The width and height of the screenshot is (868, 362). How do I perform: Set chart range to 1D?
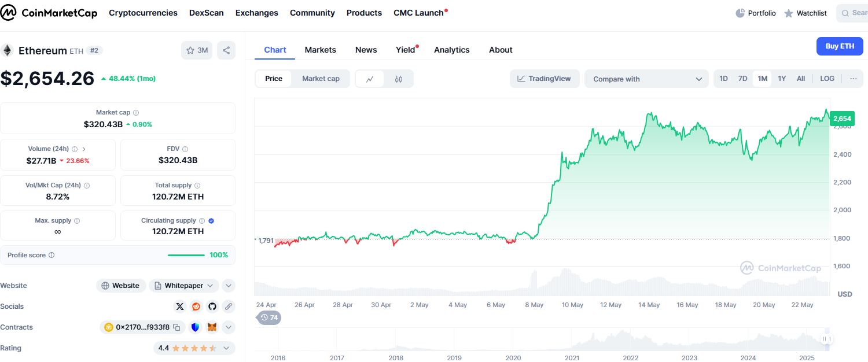pyautogui.click(x=723, y=79)
